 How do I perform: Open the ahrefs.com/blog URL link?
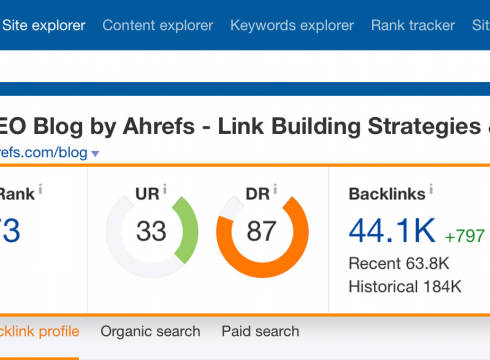click(43, 153)
